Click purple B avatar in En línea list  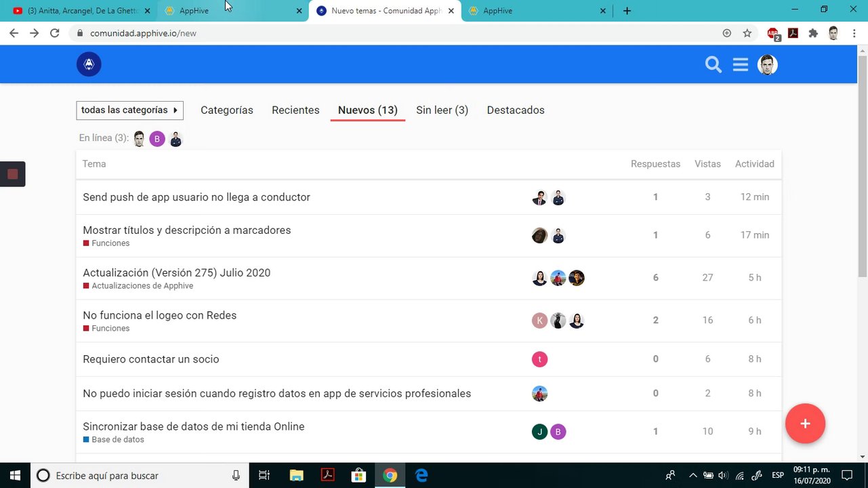[x=157, y=139]
